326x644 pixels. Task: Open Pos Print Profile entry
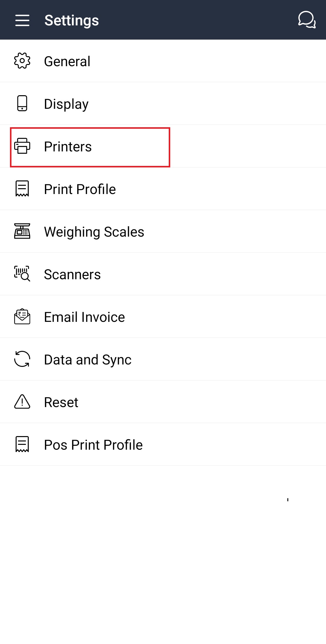(93, 445)
